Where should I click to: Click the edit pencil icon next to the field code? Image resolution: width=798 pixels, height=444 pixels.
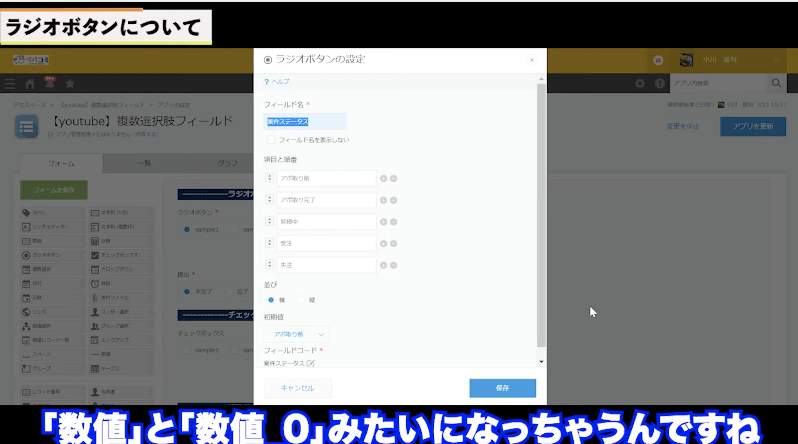310,364
